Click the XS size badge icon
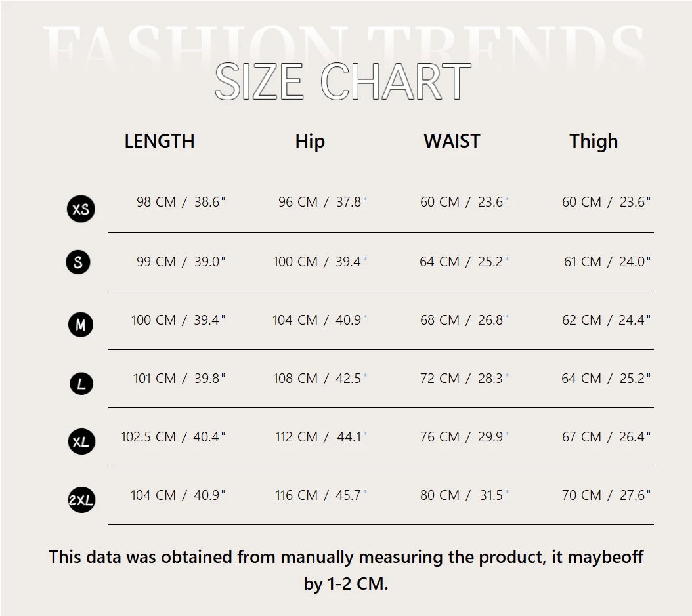 pyautogui.click(x=81, y=209)
